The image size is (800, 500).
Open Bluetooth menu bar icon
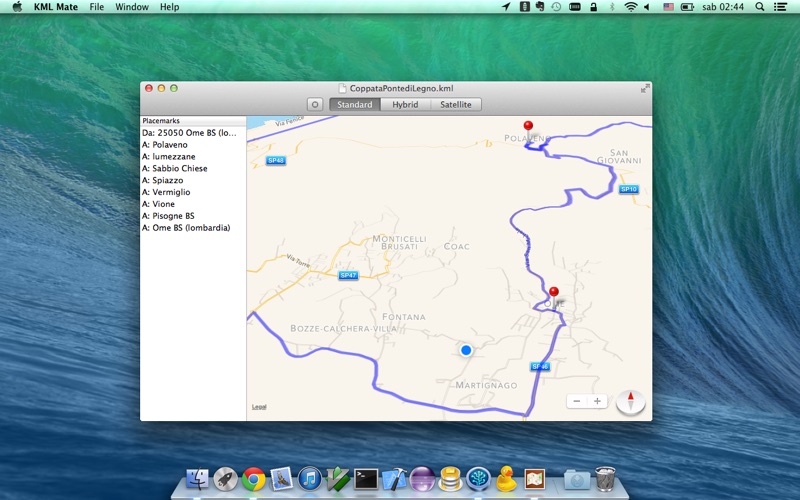coord(612,7)
